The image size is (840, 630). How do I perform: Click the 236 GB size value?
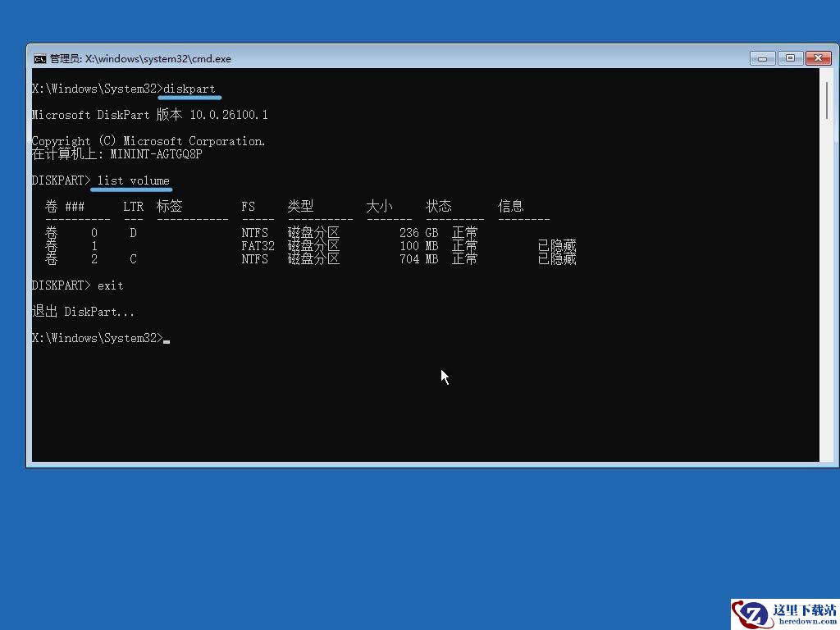tap(419, 233)
